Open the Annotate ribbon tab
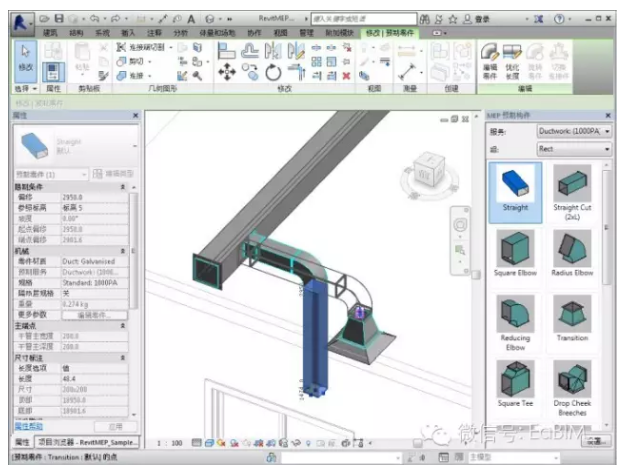 154,33
